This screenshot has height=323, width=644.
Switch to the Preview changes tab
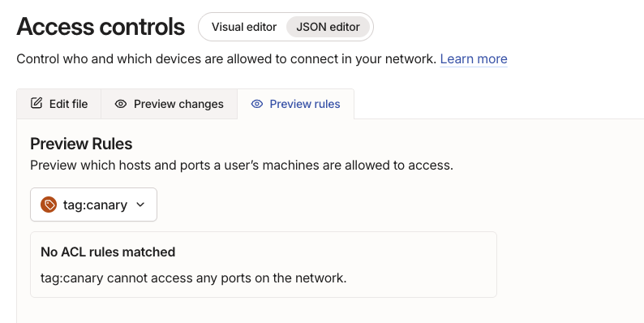pos(170,104)
